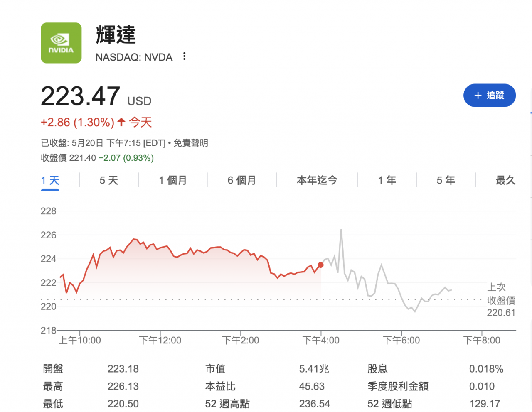This screenshot has width=532, height=412.
Task: Click the 52 週低點 value 129.17
Action: (485, 404)
